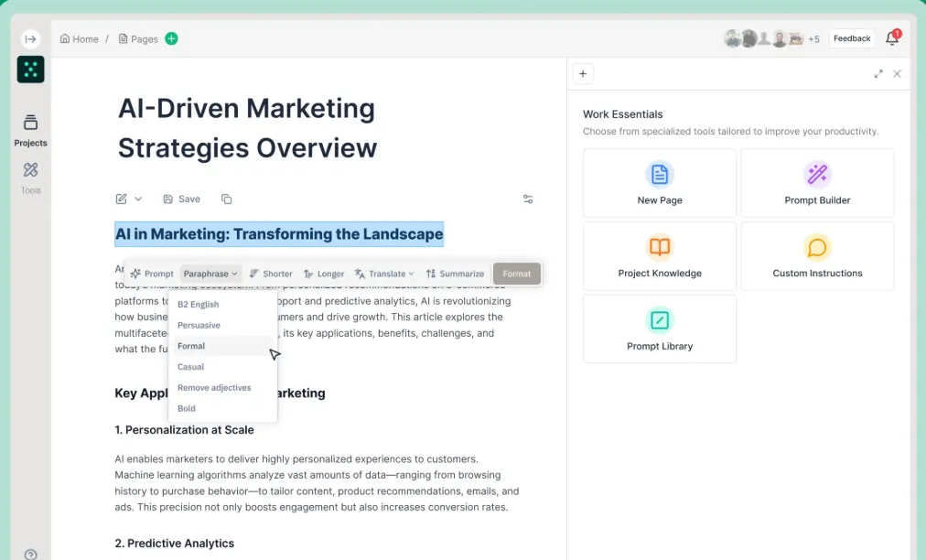This screenshot has height=560, width=926.
Task: Add a new page with the green plus
Action: coord(171,38)
